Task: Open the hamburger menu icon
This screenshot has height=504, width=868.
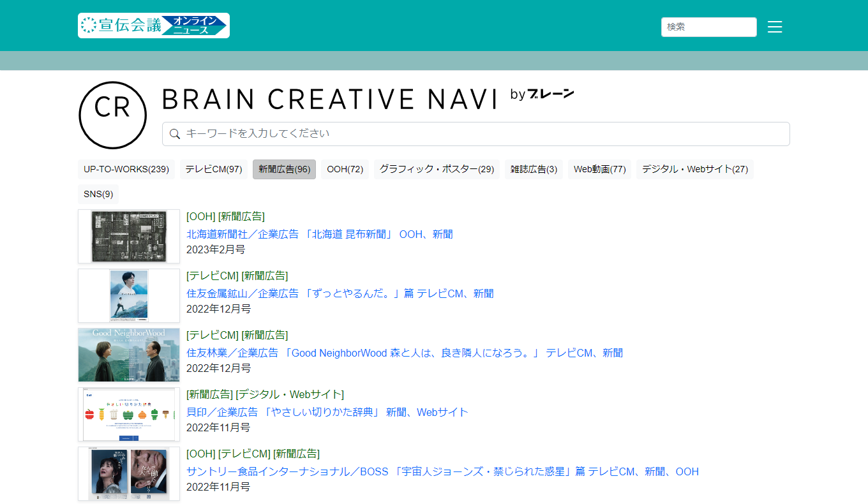Action: point(775,27)
